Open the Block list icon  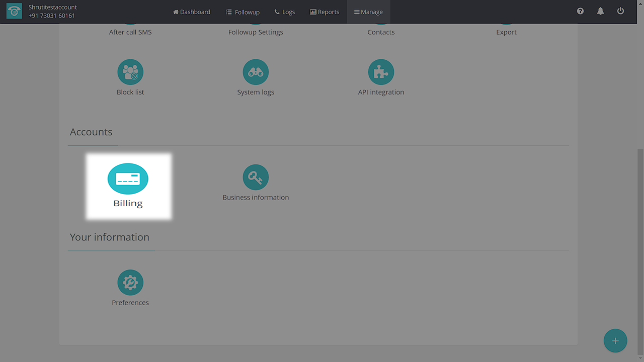pyautogui.click(x=130, y=72)
